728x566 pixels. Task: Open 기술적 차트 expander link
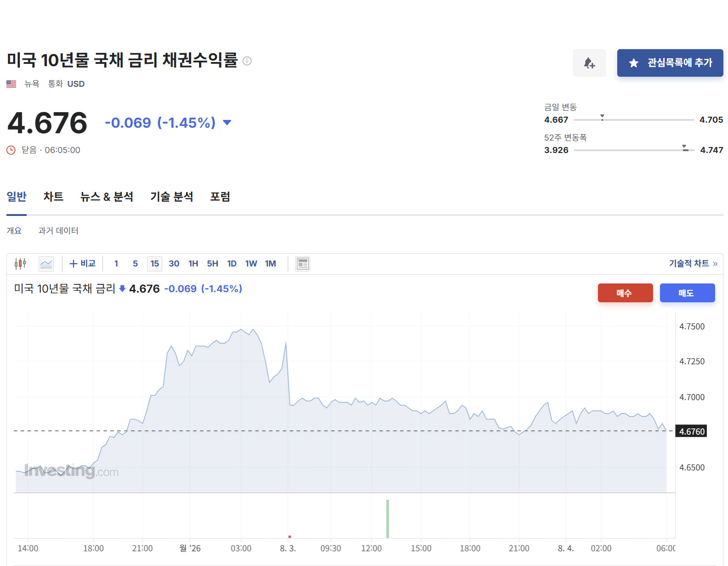[693, 263]
